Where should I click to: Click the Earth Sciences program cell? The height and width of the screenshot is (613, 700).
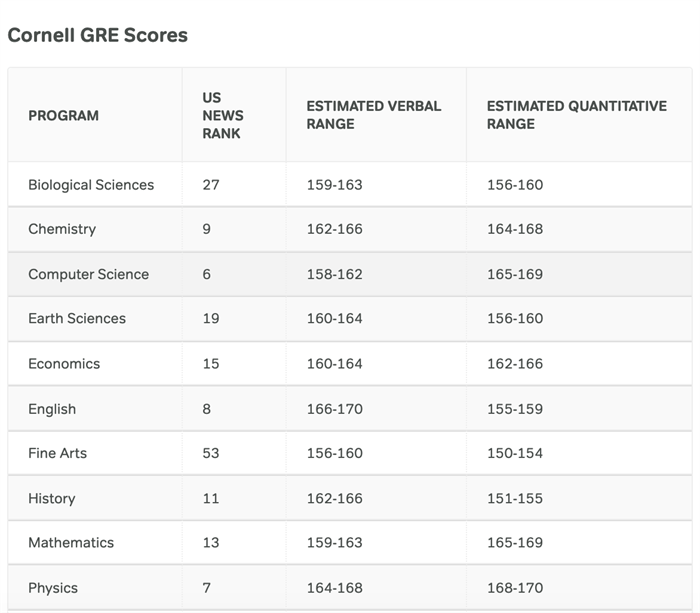pyautogui.click(x=77, y=318)
